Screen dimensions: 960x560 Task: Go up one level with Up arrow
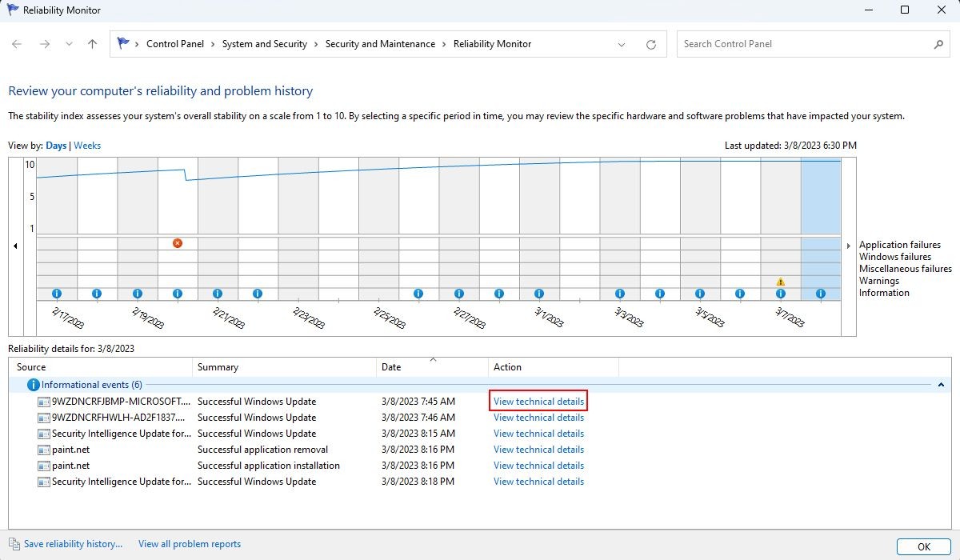[x=92, y=45]
